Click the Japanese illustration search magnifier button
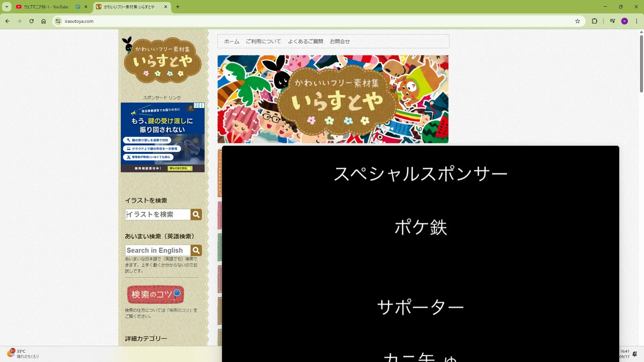 (196, 215)
